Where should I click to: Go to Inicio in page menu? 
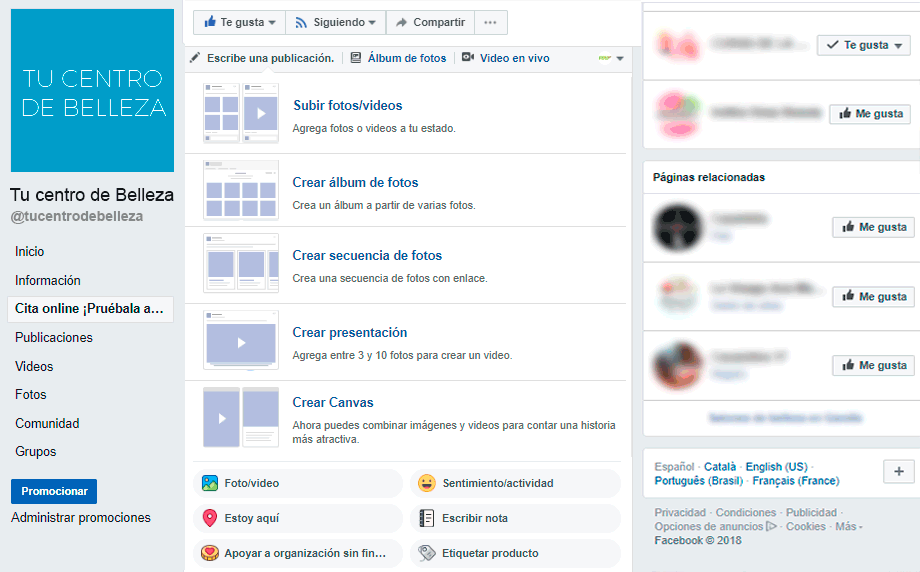(29, 251)
